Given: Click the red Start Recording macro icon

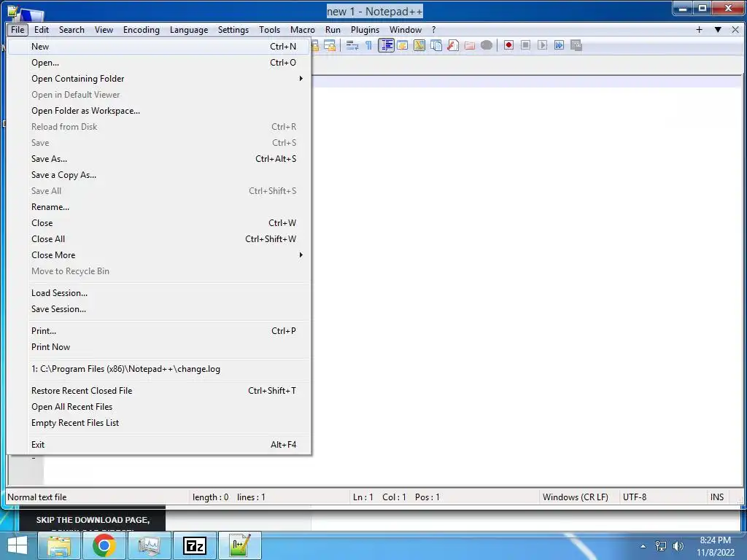Looking at the screenshot, I should 508,45.
